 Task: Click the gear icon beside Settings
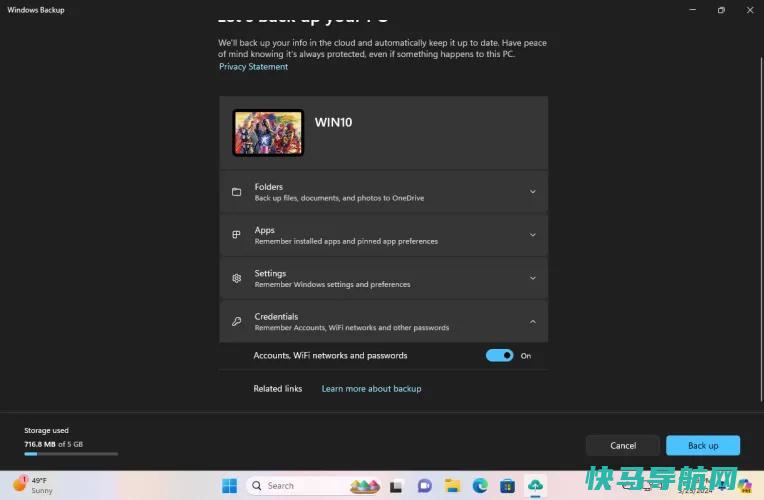[x=236, y=278]
